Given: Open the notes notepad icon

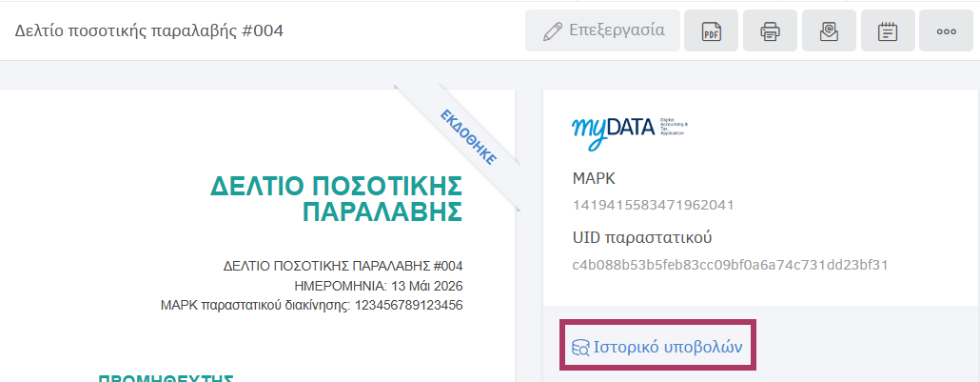Looking at the screenshot, I should tap(888, 30).
